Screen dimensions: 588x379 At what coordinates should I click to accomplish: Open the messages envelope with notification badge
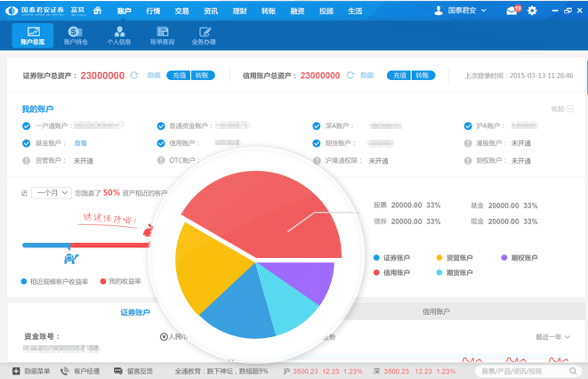[512, 11]
